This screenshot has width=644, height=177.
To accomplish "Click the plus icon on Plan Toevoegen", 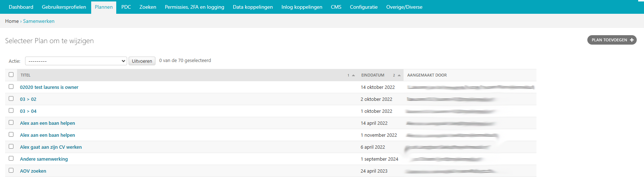I will tap(632, 40).
